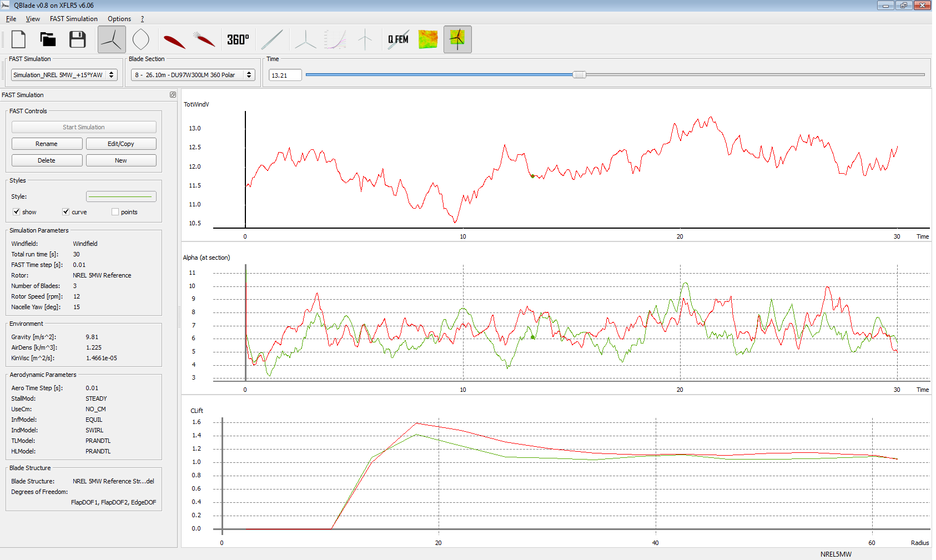
Task: Open the multi-parameter BEM simulation module
Action: pos(335,39)
